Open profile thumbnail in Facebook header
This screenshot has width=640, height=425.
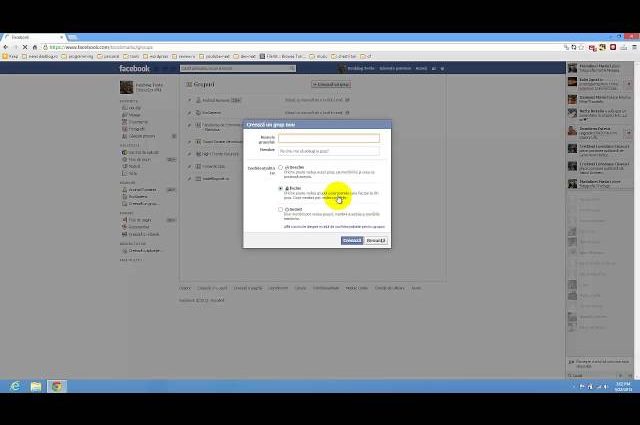pyautogui.click(x=342, y=68)
